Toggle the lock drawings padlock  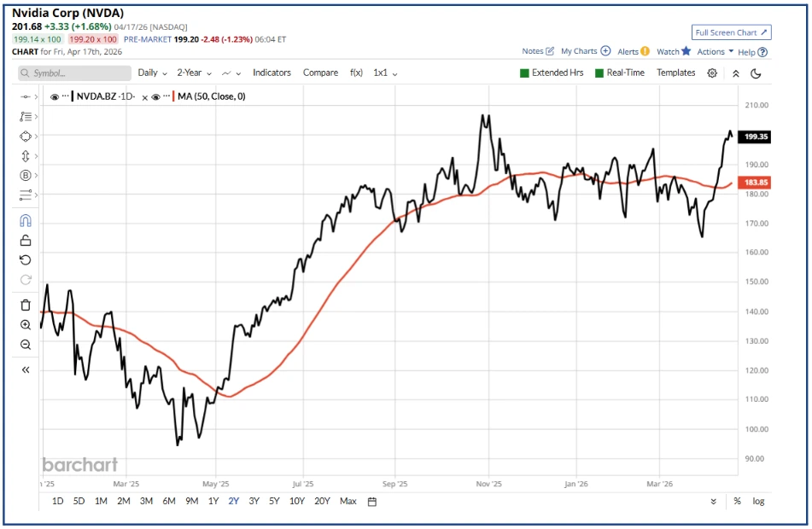click(26, 240)
